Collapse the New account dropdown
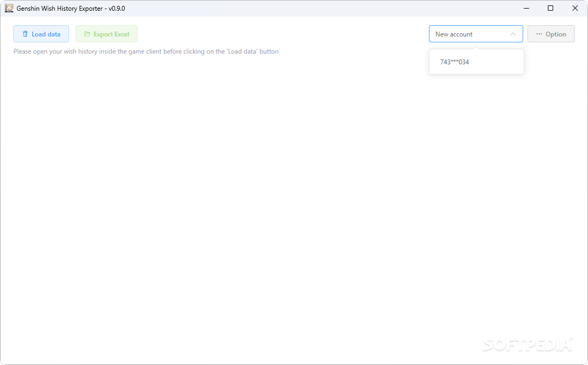This screenshot has height=365, width=588. pos(476,34)
